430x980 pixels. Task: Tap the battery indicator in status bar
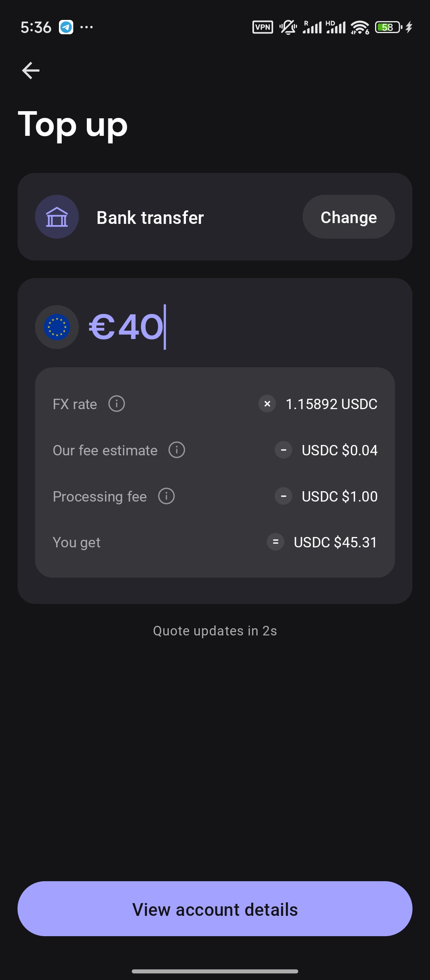tap(389, 27)
